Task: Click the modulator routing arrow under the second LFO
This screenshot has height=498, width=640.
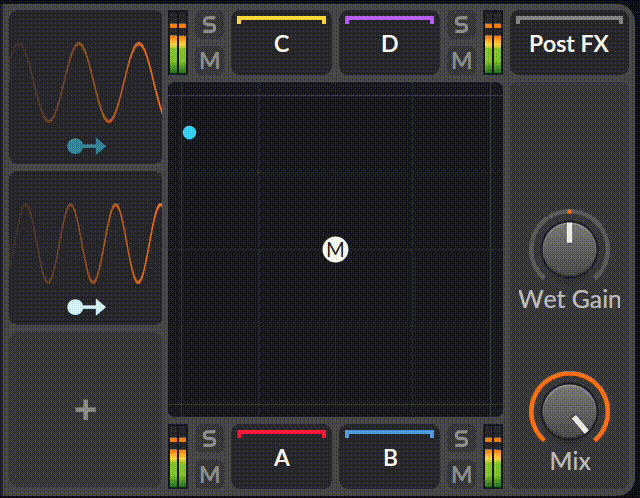Action: (x=87, y=307)
